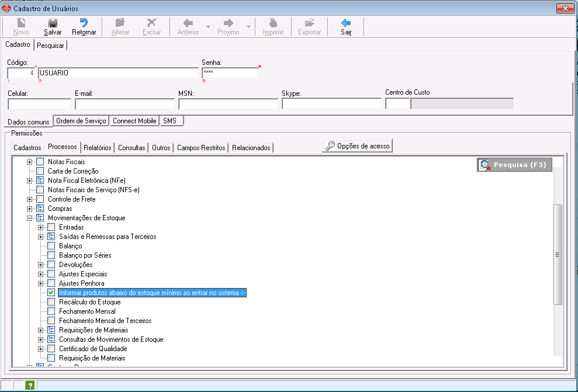Open the Consultas permissions tab
The height and width of the screenshot is (392, 578).
point(131,148)
